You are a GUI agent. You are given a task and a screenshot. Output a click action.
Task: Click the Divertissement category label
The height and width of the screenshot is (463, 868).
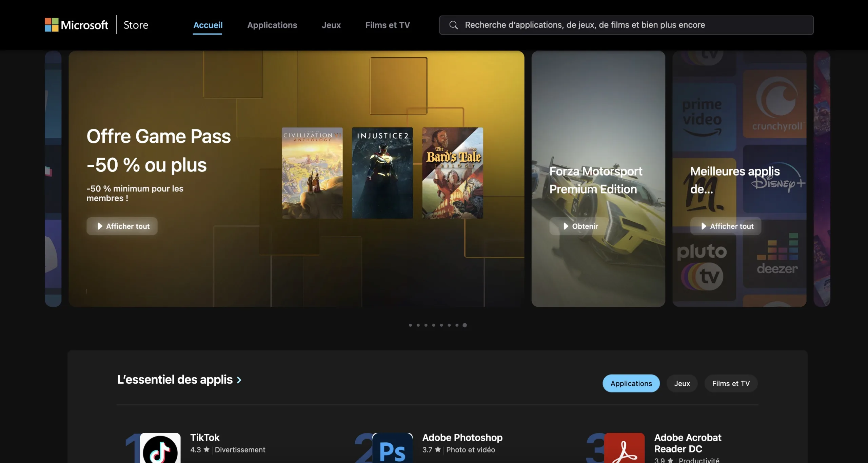point(240,450)
